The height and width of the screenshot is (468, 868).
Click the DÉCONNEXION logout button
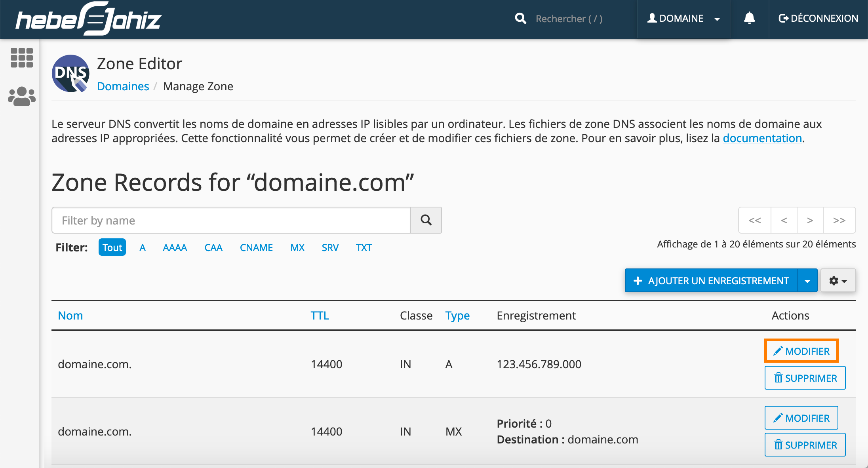click(x=818, y=18)
